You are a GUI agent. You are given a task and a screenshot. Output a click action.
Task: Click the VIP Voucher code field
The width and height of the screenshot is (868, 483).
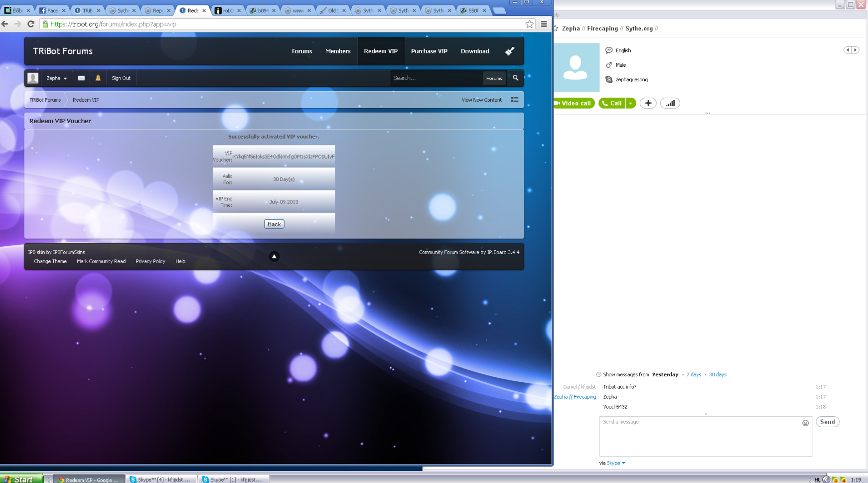284,157
